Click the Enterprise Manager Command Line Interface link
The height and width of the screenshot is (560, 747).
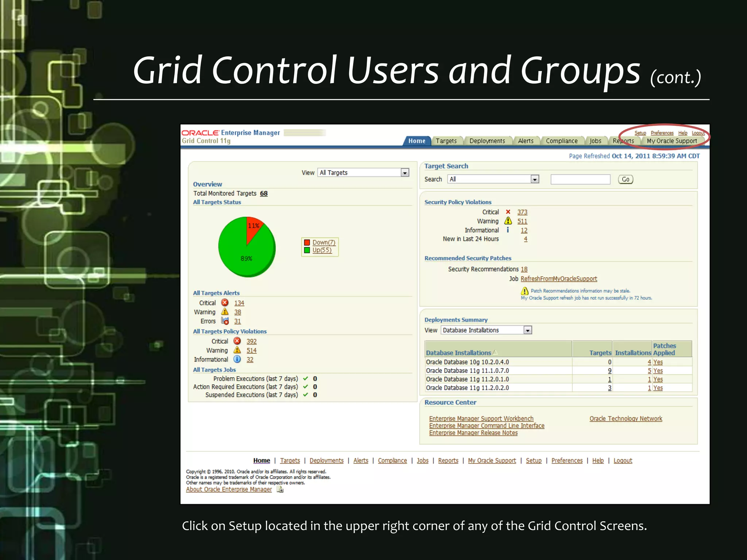tap(487, 425)
